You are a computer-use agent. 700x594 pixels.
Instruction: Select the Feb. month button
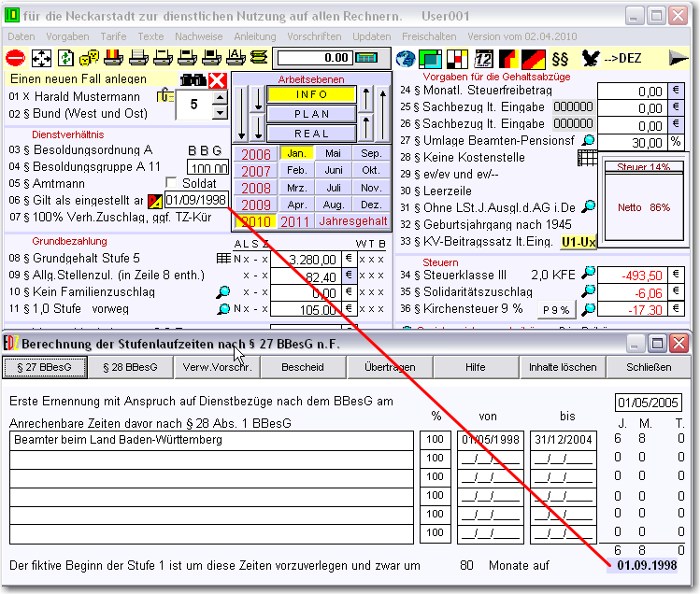point(296,170)
